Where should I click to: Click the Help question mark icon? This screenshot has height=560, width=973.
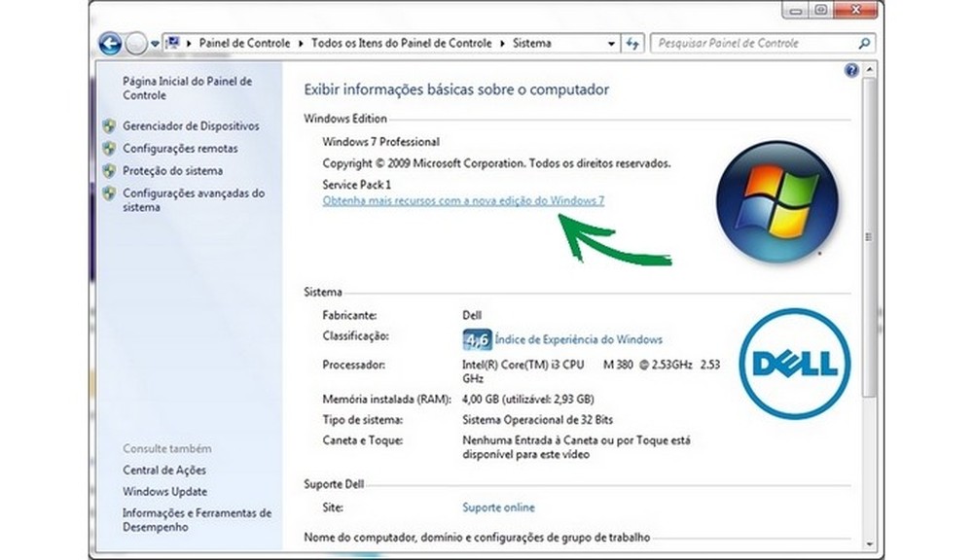[851, 69]
